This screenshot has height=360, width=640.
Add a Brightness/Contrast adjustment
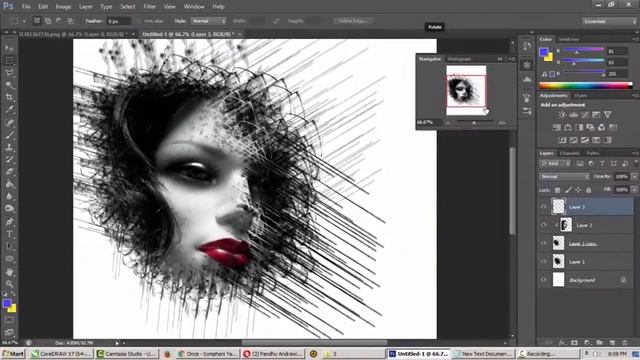[562, 115]
